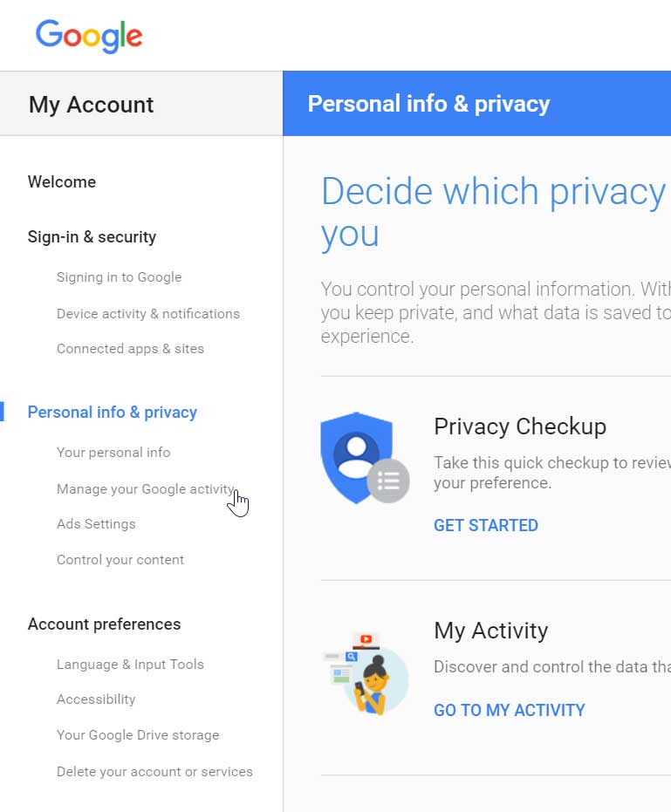Select Control your content
Viewport: 671px width, 812px height.
point(120,559)
